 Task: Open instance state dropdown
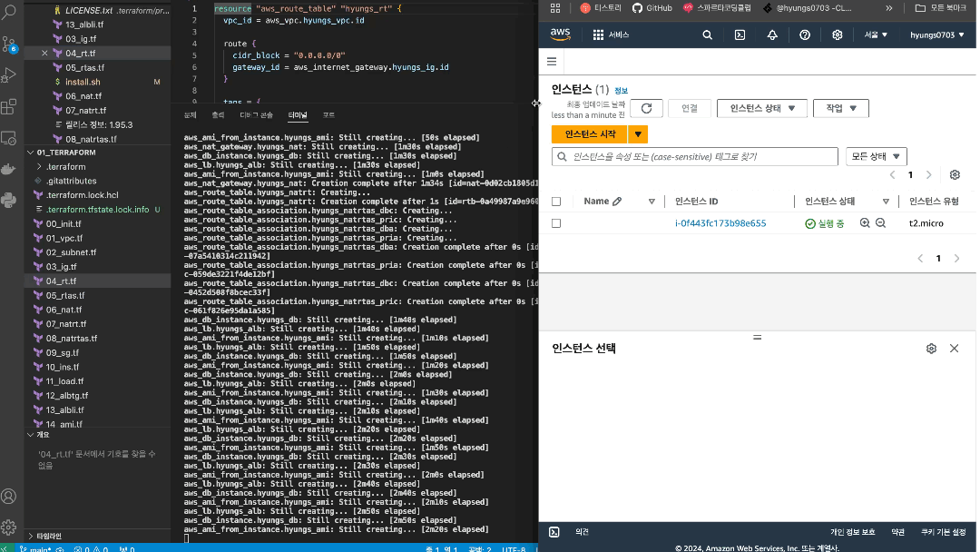pos(762,108)
